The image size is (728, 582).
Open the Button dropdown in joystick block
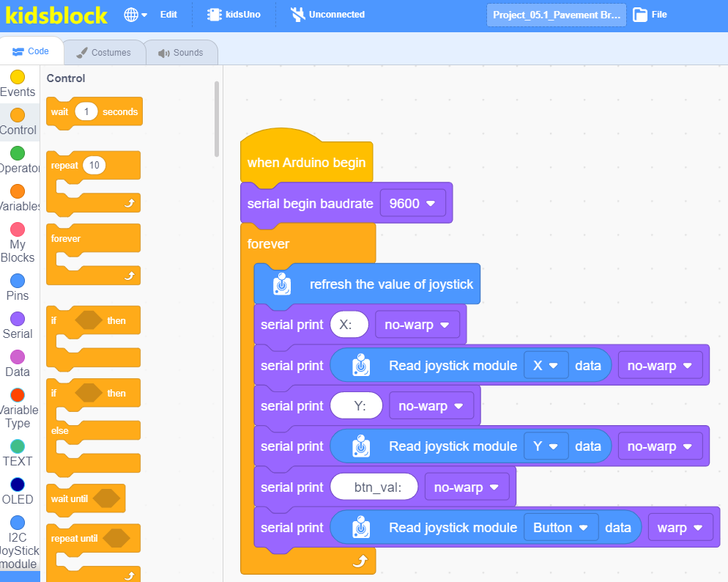[x=561, y=528]
